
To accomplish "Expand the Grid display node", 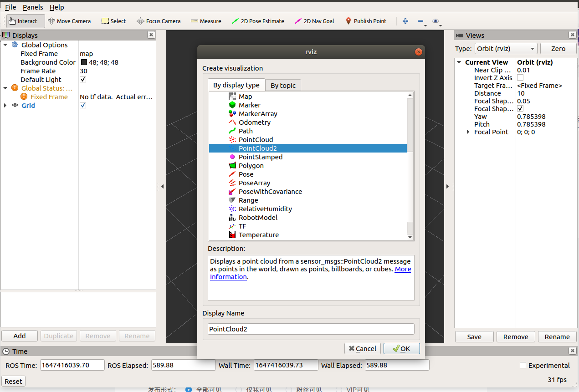I will [5, 106].
